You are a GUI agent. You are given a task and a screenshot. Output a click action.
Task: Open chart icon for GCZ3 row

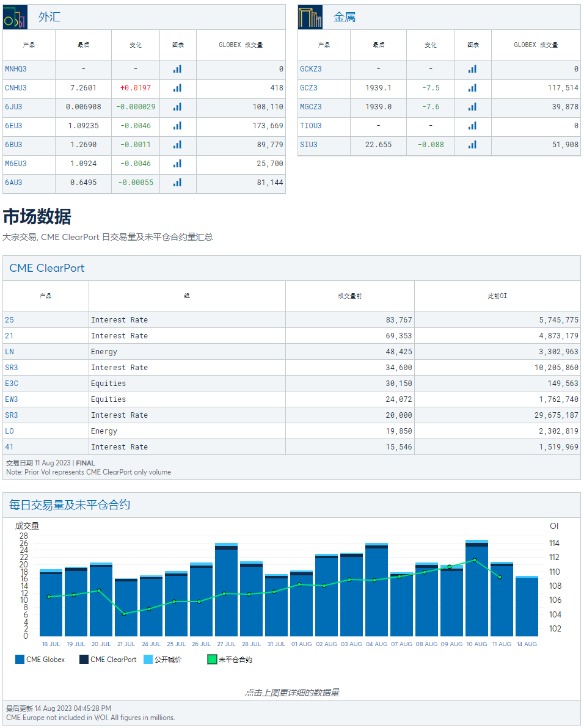pos(473,88)
